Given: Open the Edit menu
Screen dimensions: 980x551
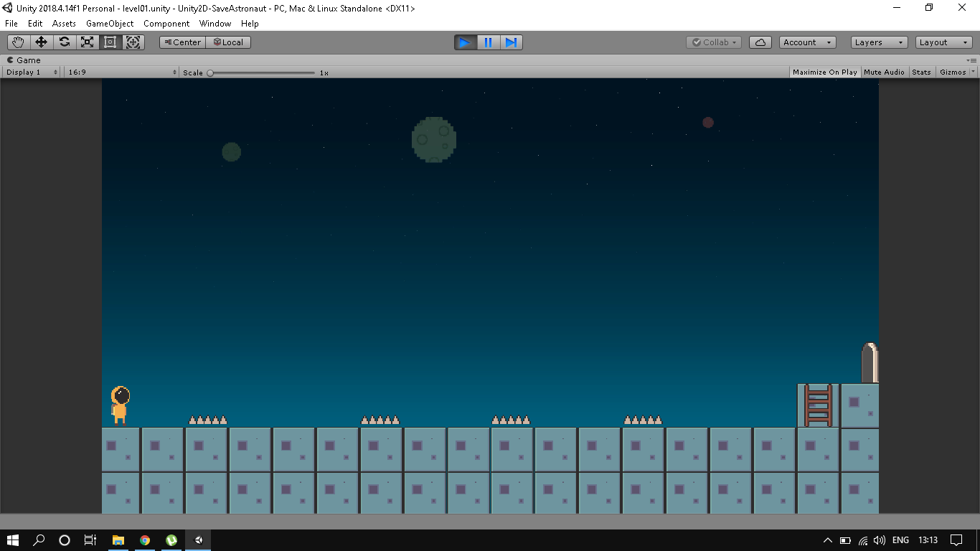Looking at the screenshot, I should pos(35,24).
